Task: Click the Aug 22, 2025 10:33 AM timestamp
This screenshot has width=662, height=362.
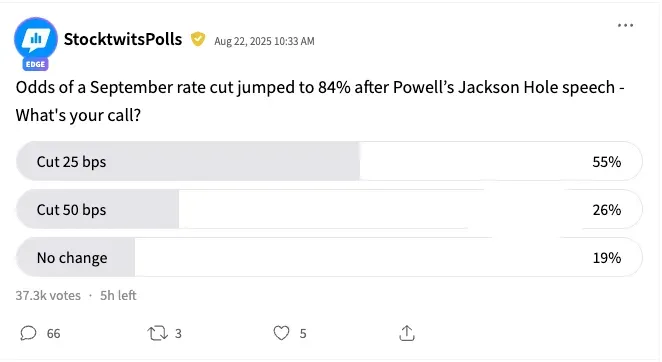Action: pyautogui.click(x=264, y=41)
